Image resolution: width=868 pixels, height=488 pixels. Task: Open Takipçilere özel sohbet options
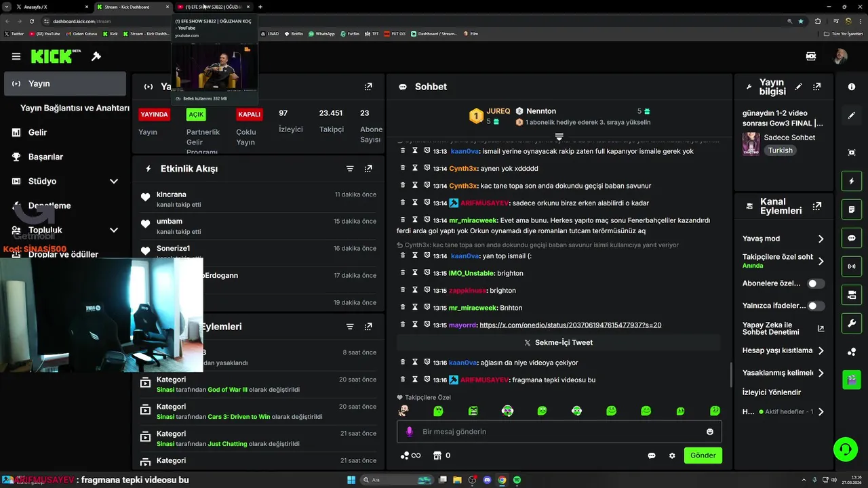(784, 261)
